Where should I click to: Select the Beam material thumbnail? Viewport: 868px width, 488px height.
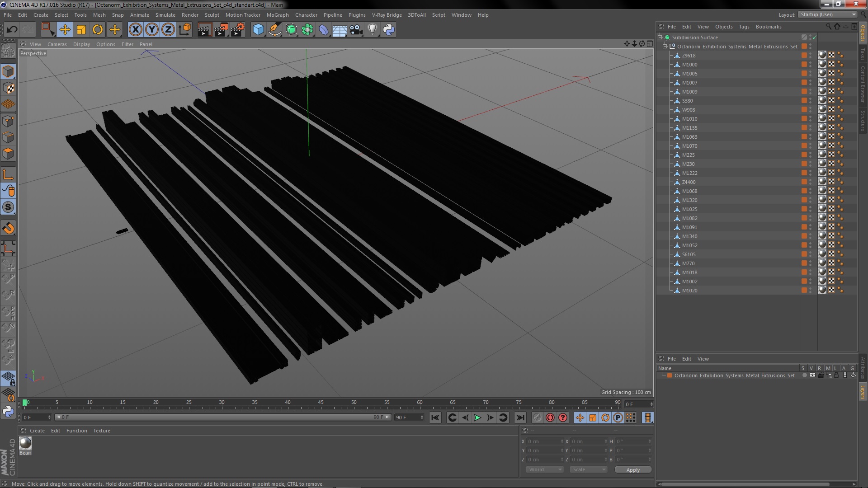(25, 443)
